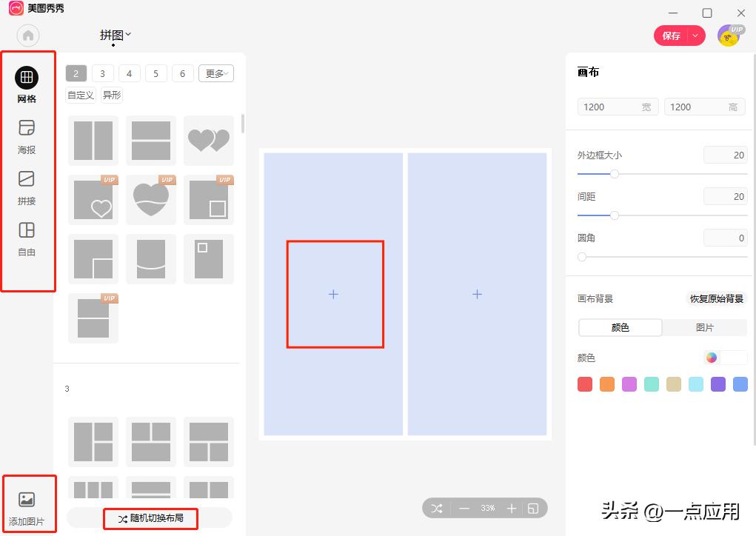Zoom in with the plus icon
Viewport: 756px width, 536px height.
[x=511, y=509]
